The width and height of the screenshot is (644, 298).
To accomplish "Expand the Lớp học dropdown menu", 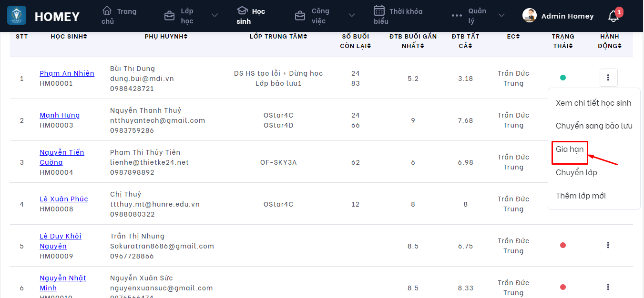I will 215,16.
